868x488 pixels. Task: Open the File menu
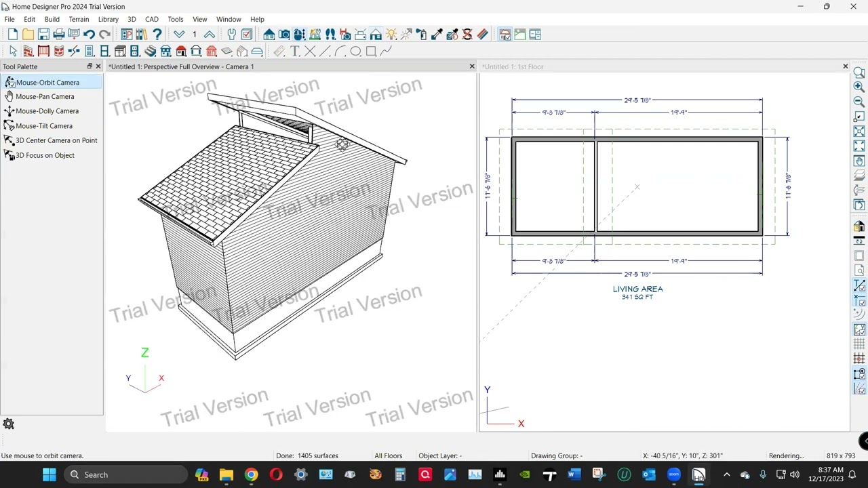click(x=9, y=19)
